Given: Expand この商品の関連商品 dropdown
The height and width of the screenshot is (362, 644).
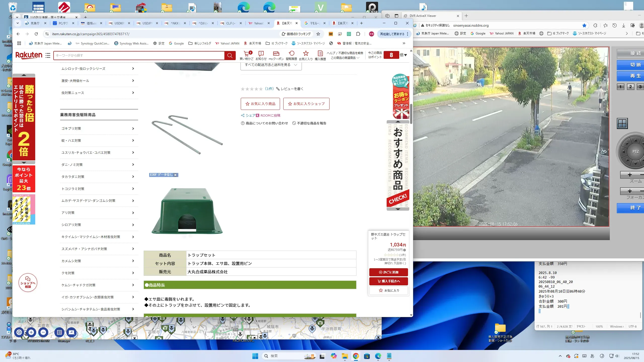Looking at the screenshot, I should 345,58.
